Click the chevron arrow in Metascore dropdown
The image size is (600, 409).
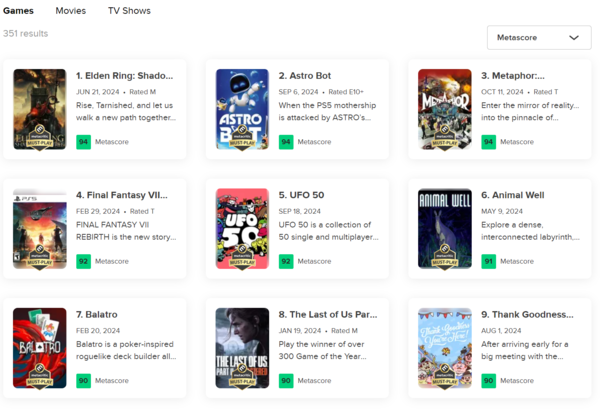point(574,37)
